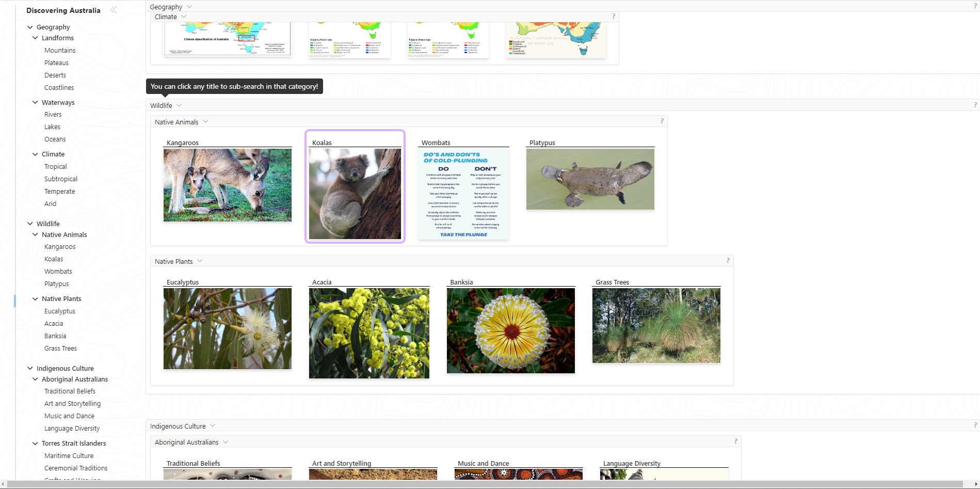Screen dimensions: 980x489
Task: Go to Subtropical in the sidebar
Action: [61, 179]
